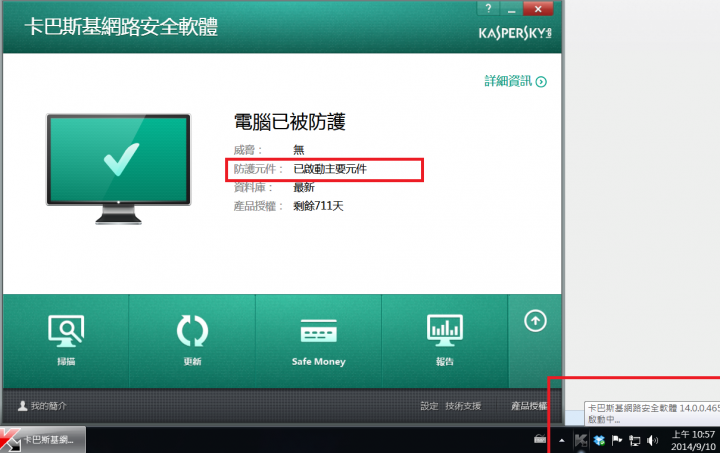Click the 威脅 threats value 無
Viewport: 720px width, 453px height.
tap(298, 150)
